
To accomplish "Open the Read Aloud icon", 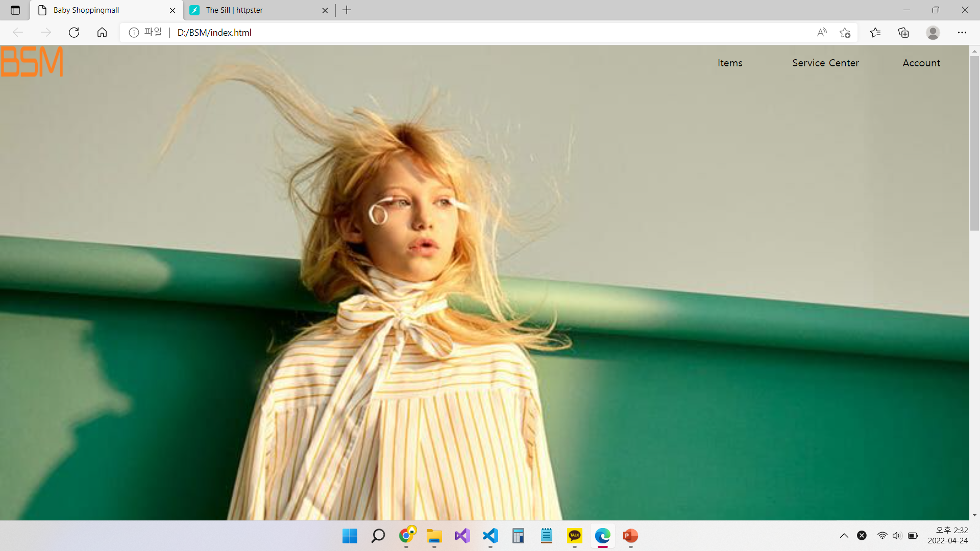I will pyautogui.click(x=822, y=33).
